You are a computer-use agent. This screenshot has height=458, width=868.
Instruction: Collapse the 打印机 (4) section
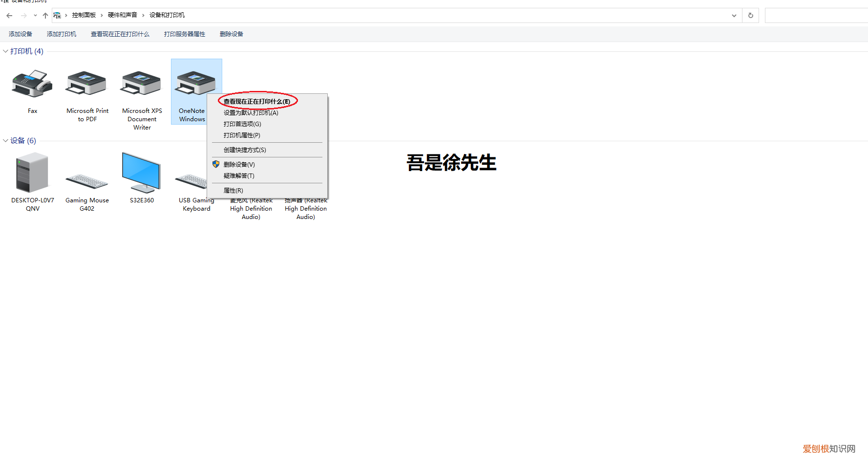[5, 51]
